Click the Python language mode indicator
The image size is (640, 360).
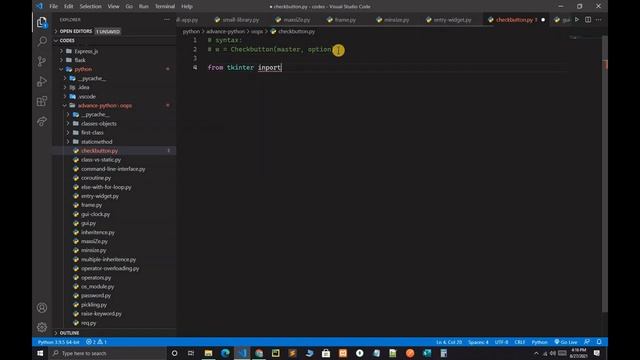[x=539, y=342]
